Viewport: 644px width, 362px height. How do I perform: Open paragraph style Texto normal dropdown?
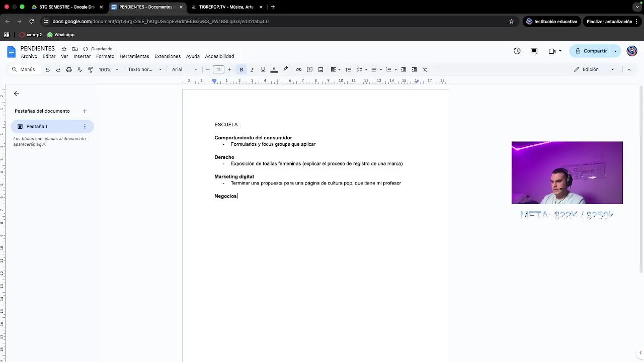145,69
